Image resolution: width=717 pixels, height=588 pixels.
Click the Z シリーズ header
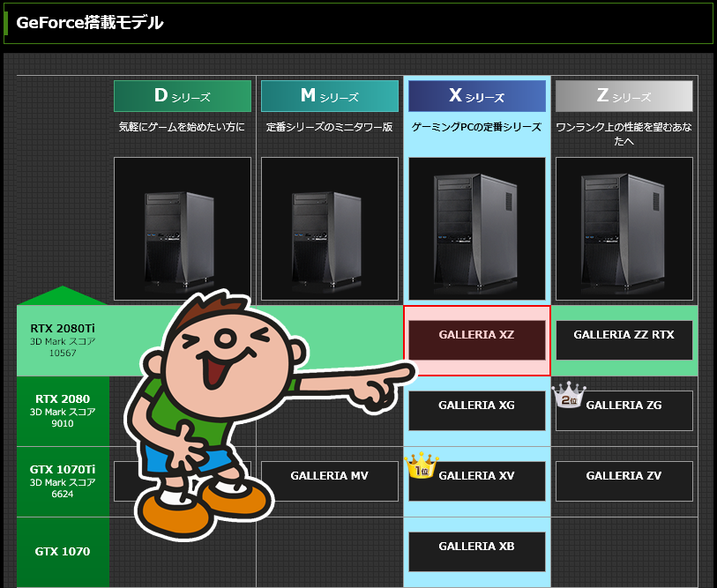tap(624, 96)
